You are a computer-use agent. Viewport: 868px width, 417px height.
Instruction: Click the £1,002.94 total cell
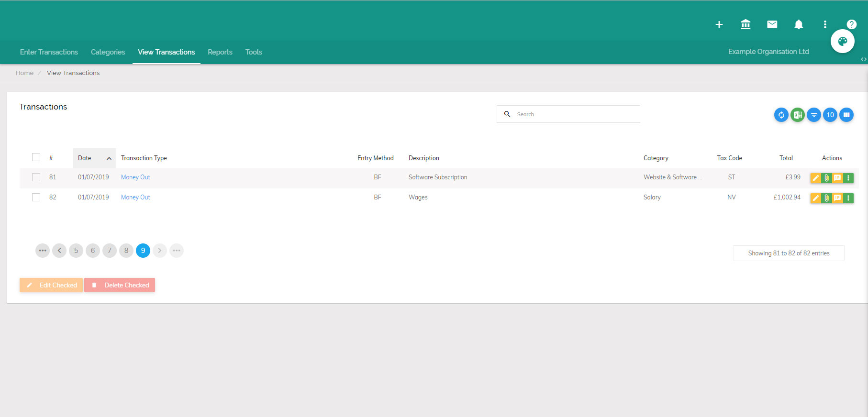(x=787, y=197)
